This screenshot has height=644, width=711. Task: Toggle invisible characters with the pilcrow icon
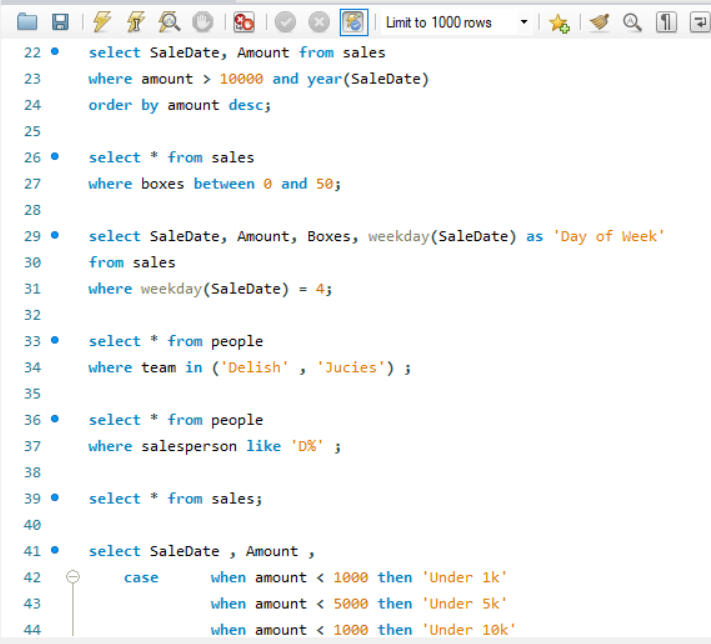pyautogui.click(x=666, y=22)
